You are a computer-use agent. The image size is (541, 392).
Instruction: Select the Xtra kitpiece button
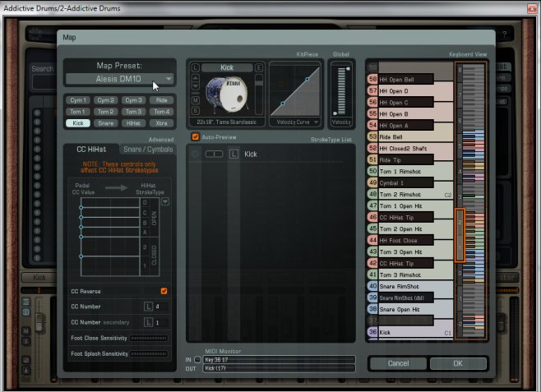[x=161, y=123]
